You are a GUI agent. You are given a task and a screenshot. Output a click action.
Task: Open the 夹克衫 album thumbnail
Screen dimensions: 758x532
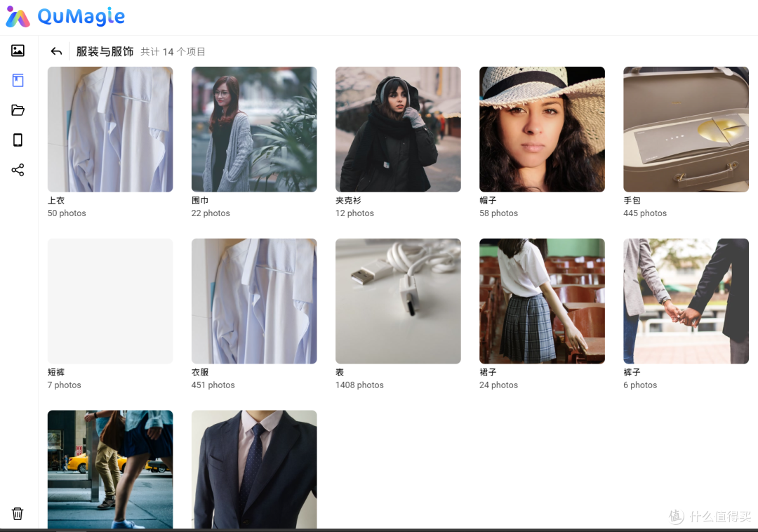(x=399, y=130)
